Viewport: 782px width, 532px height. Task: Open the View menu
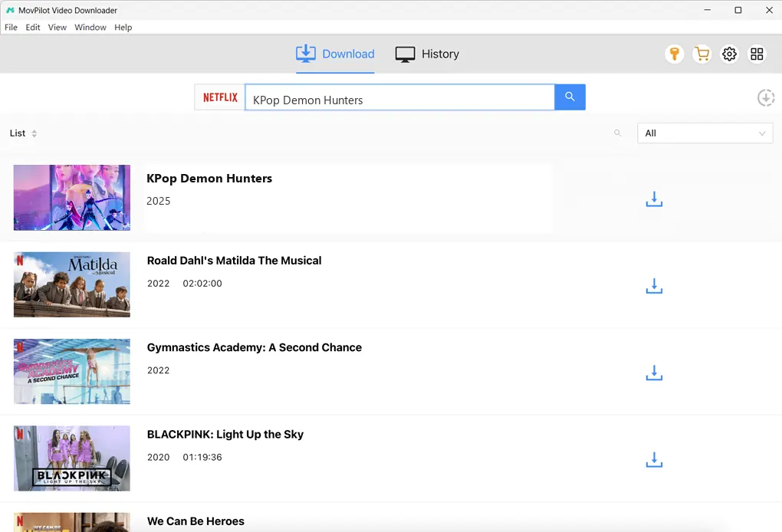click(58, 28)
